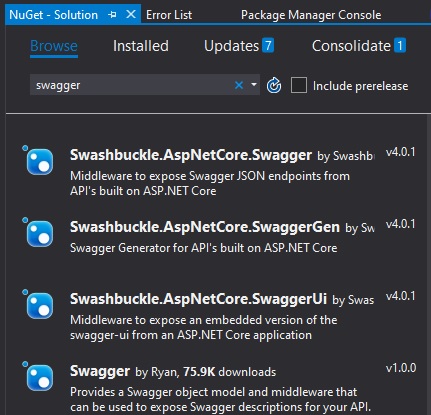This screenshot has height=415, width=431.
Task: Clear the swagger search text
Action: tap(239, 85)
